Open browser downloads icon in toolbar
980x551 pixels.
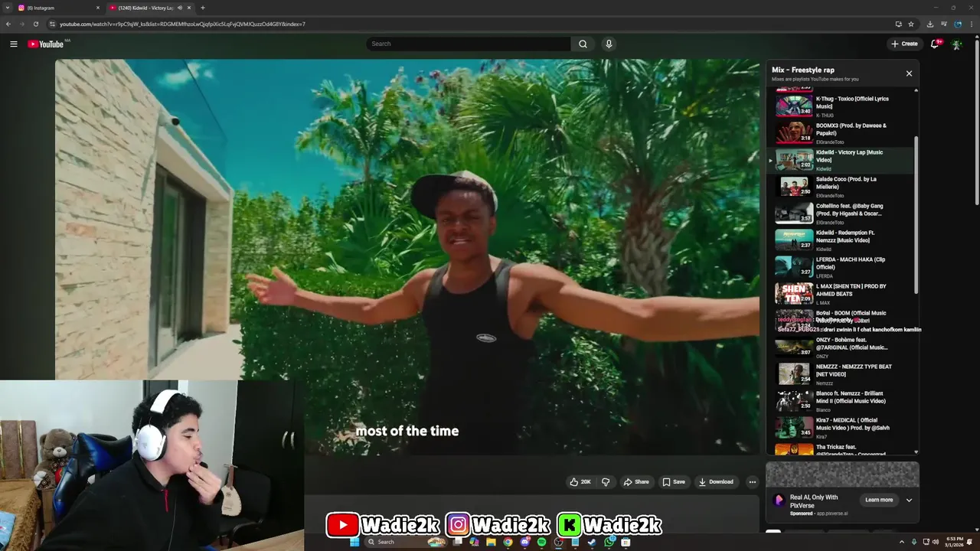pos(929,24)
